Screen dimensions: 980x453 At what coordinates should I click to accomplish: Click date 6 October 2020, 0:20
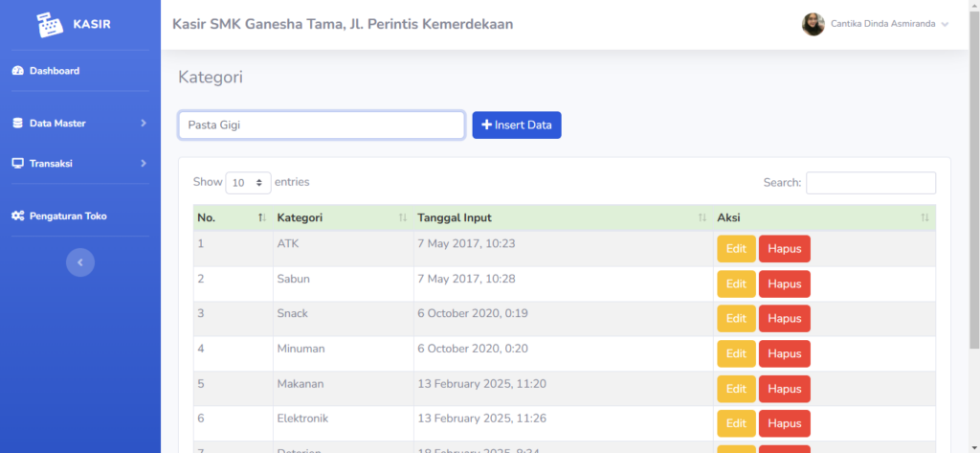pos(473,349)
